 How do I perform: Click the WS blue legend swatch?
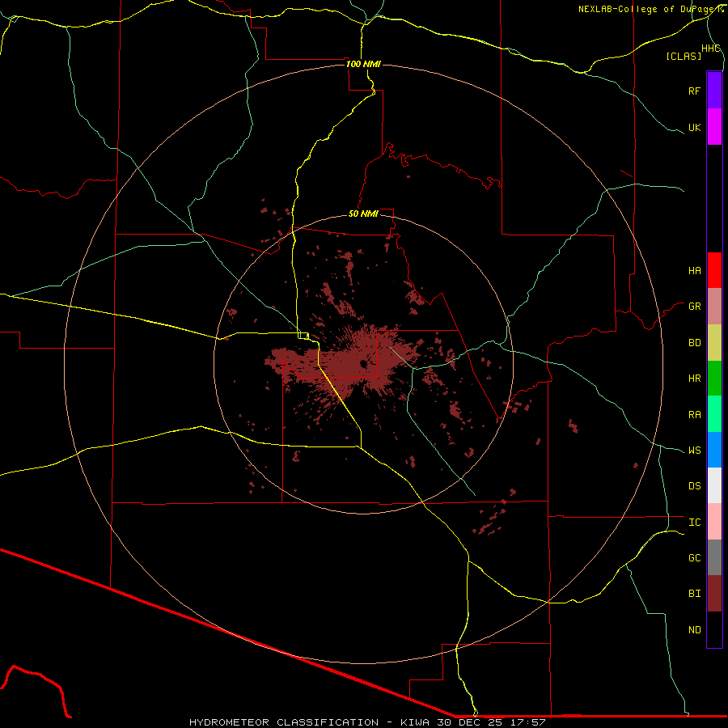714,450
